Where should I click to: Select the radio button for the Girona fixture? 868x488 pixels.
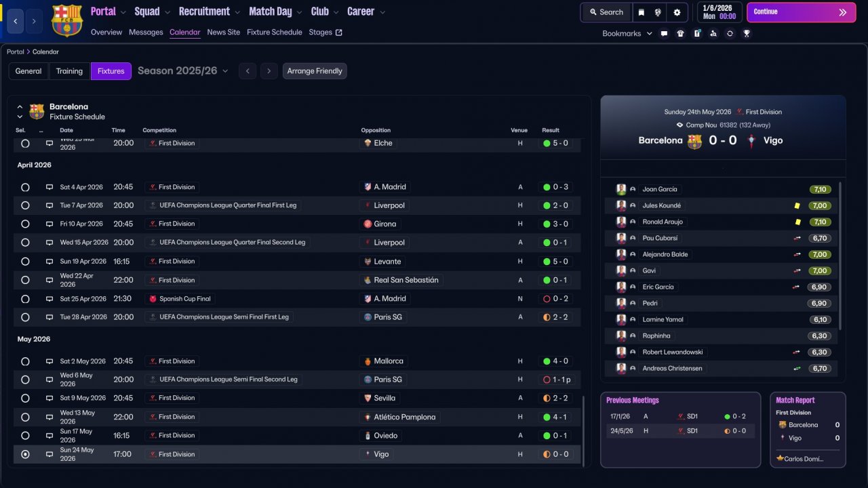25,224
